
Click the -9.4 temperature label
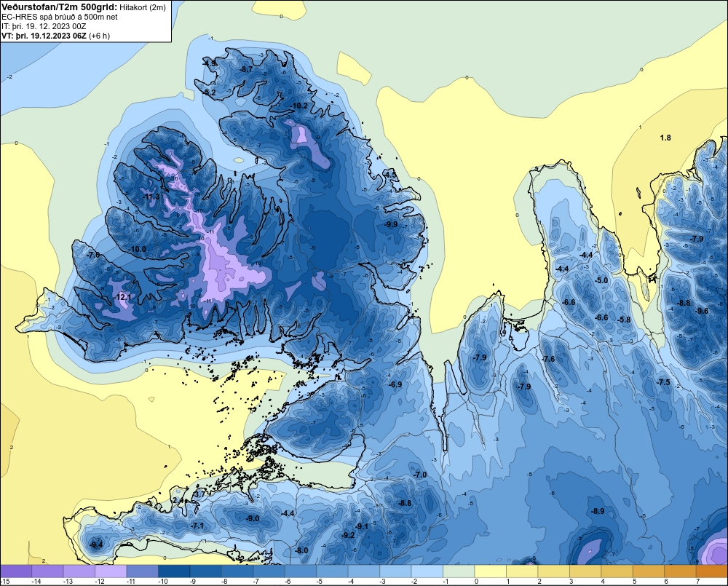(x=97, y=545)
